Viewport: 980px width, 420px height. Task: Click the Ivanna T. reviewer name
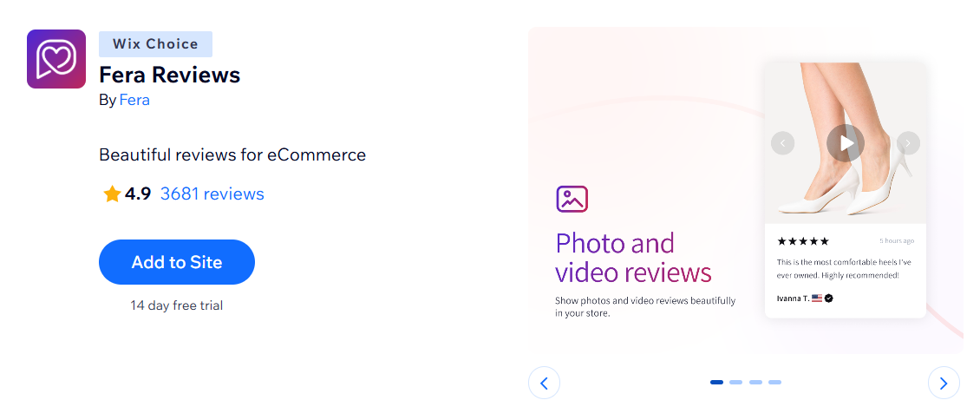(793, 299)
